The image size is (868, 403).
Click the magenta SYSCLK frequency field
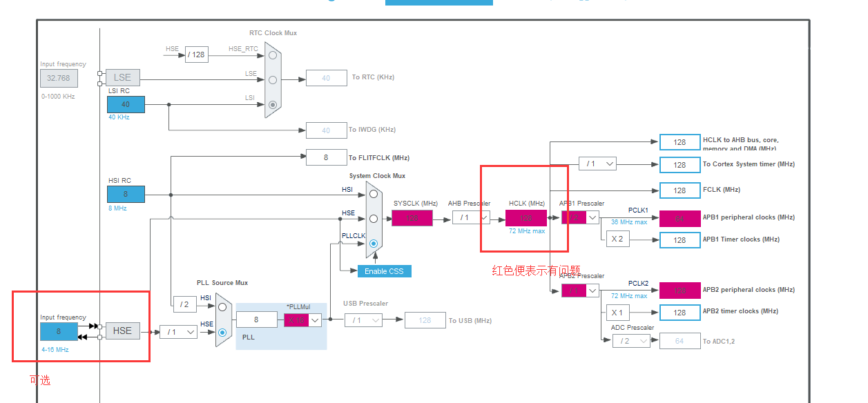coord(412,217)
